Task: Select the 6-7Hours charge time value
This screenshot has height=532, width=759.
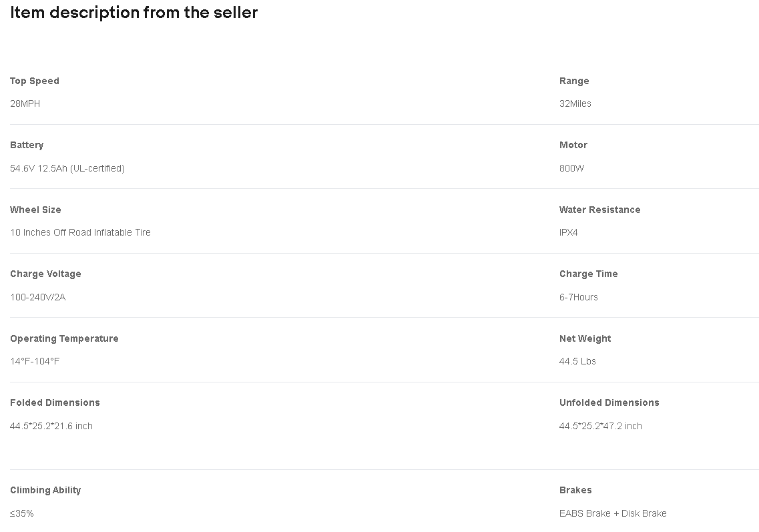Action: (579, 297)
